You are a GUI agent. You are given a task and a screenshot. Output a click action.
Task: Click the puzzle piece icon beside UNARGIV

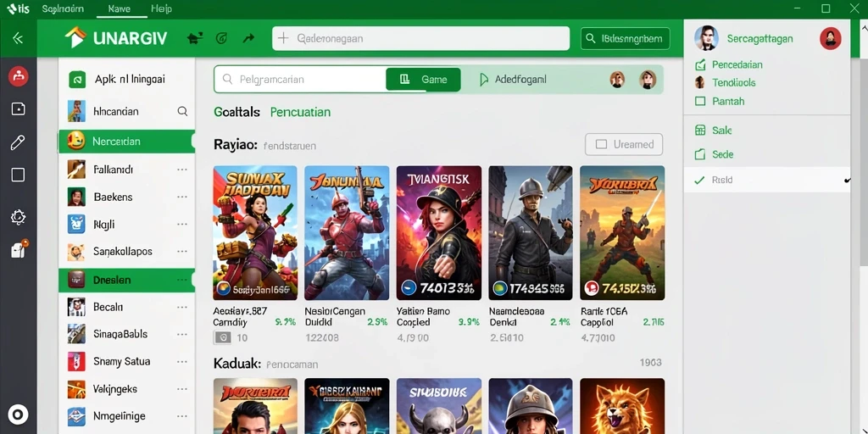pyautogui.click(x=194, y=38)
